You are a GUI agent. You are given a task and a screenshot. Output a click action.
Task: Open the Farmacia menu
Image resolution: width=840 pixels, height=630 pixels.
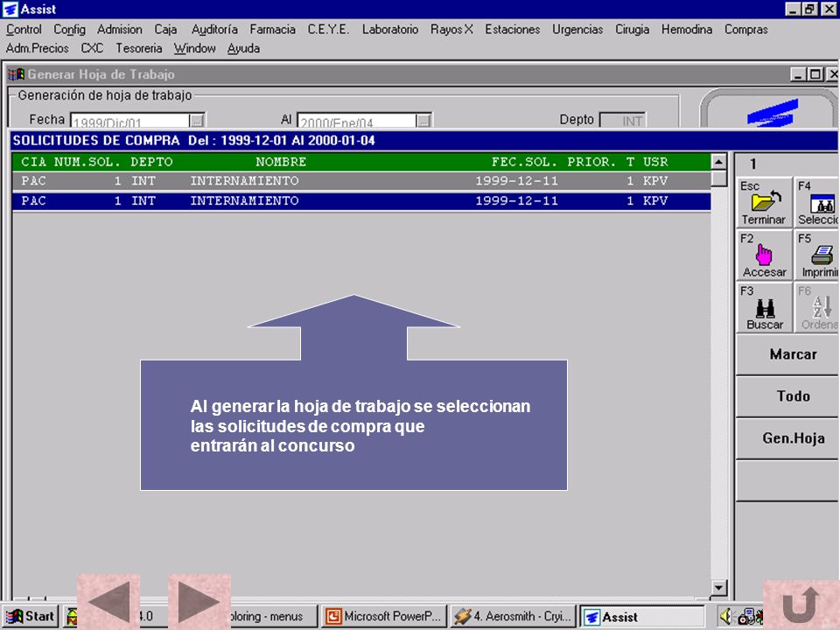[272, 30]
